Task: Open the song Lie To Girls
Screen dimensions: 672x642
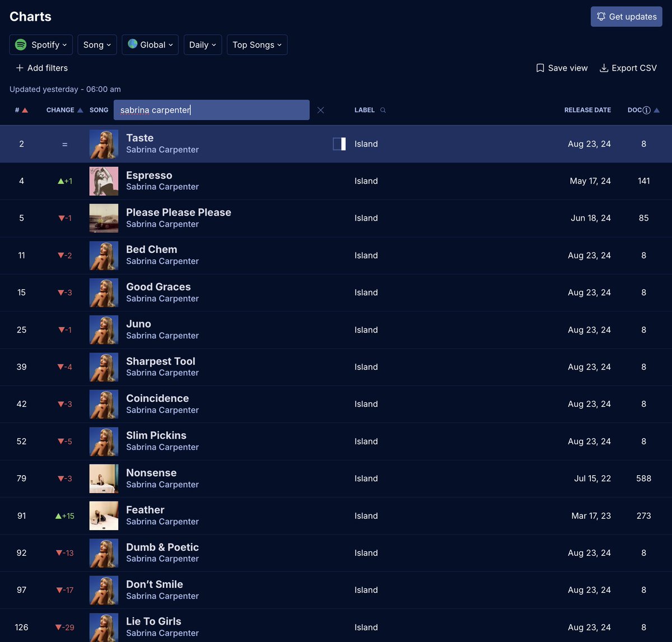Action: pos(153,621)
